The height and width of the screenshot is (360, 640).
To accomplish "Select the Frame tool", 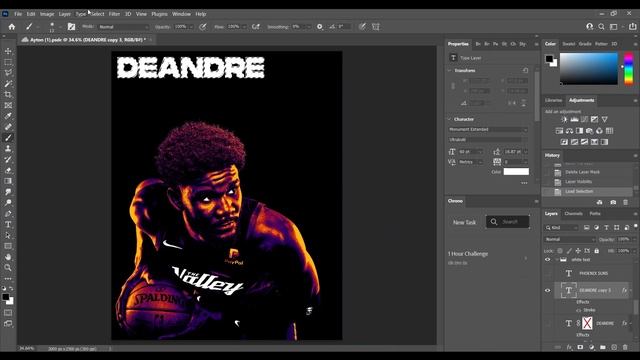I will tap(8, 105).
